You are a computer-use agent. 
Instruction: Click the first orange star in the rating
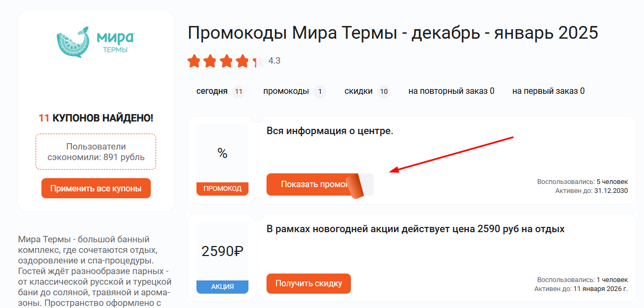click(x=194, y=61)
